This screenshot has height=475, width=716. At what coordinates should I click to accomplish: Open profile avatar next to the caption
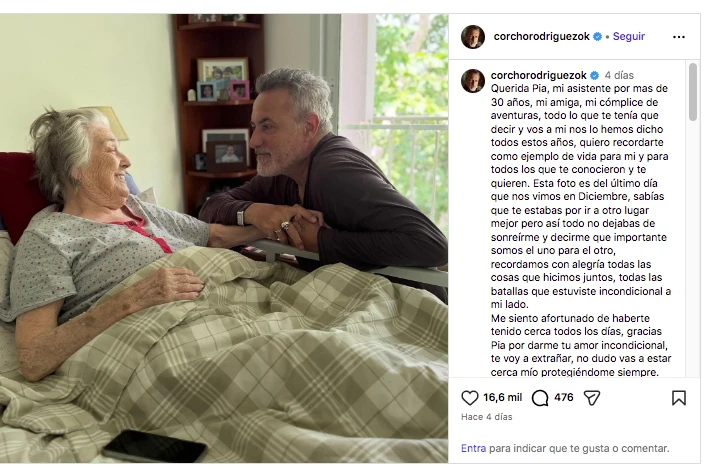click(473, 81)
